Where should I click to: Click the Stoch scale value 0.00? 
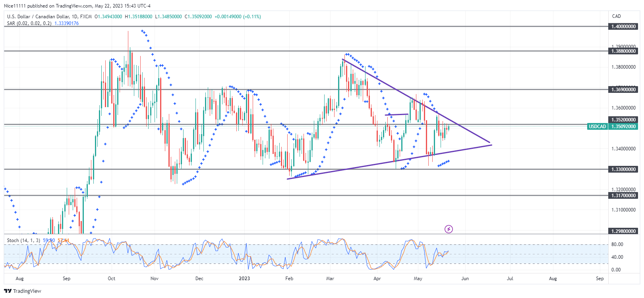(616, 270)
